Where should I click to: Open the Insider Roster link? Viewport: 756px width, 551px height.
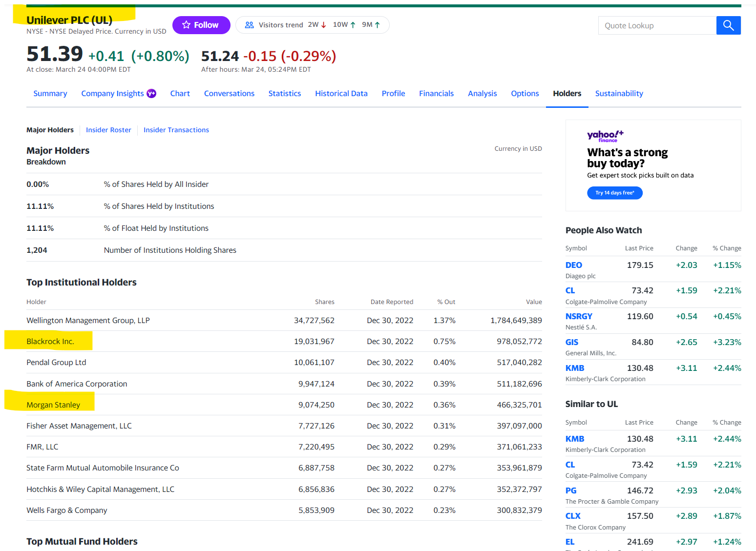108,130
